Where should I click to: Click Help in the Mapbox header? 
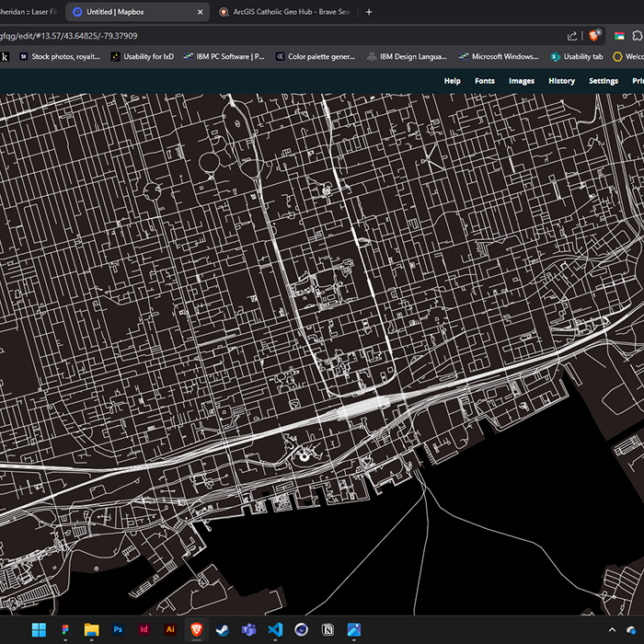[452, 81]
